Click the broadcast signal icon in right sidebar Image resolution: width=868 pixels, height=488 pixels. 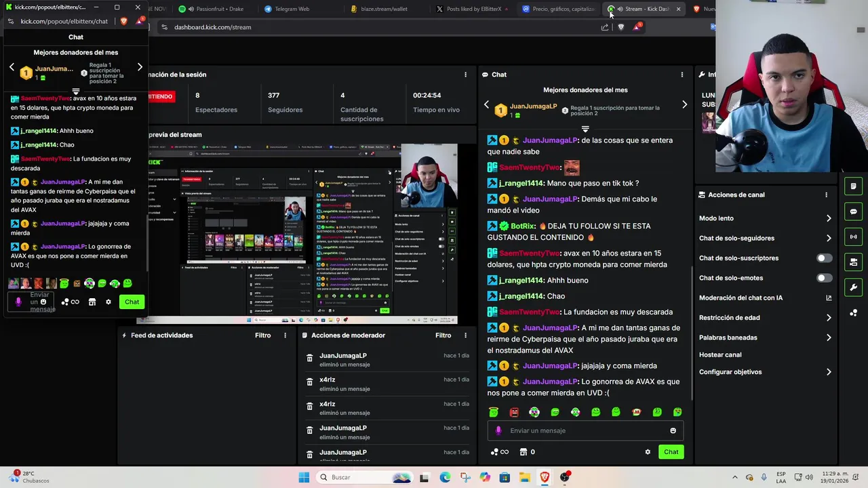point(853,237)
